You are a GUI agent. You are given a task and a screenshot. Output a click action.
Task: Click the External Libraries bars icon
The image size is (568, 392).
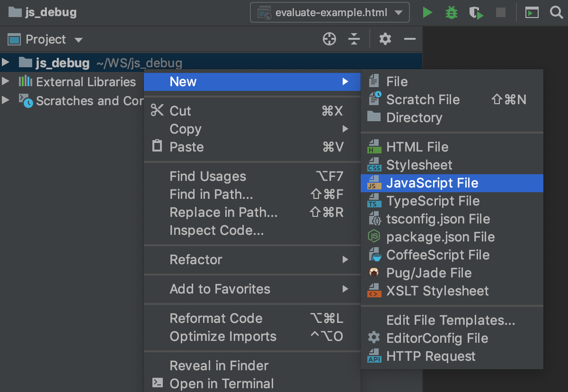pyautogui.click(x=25, y=81)
